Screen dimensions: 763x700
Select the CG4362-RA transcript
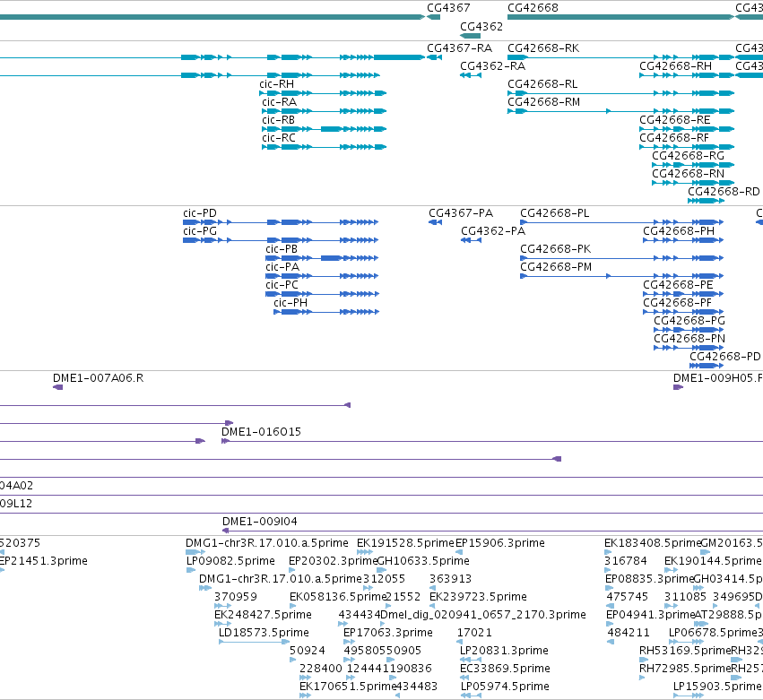471,75
